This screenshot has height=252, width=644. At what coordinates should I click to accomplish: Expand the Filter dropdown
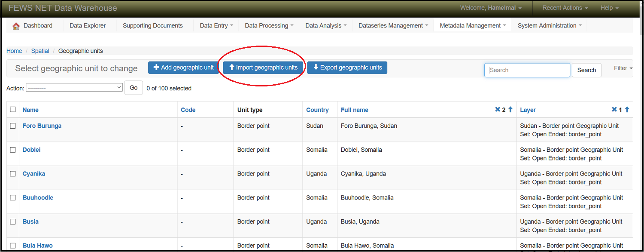pyautogui.click(x=623, y=68)
